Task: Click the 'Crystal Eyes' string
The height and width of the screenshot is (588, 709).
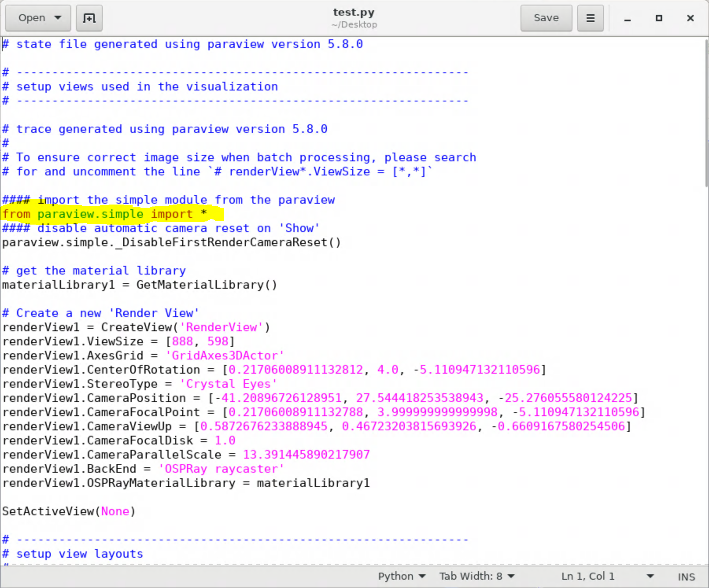Action: point(228,384)
